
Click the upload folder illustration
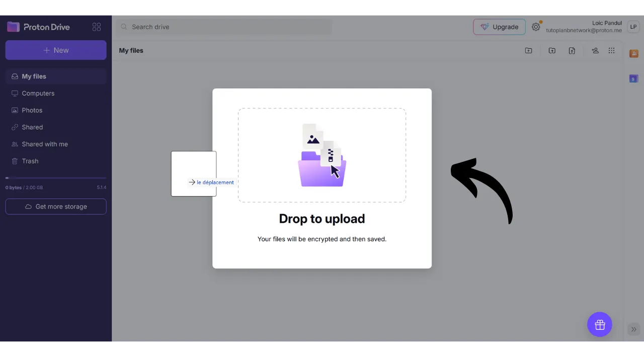[322, 155]
